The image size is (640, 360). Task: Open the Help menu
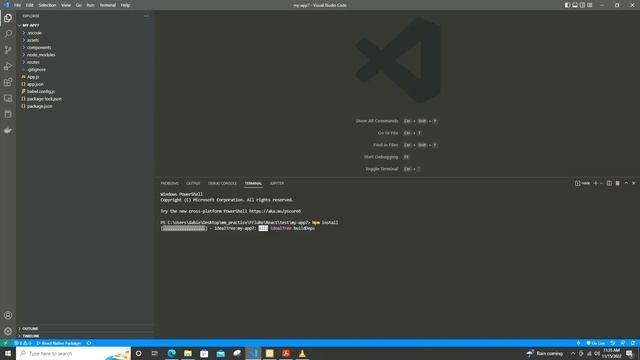click(125, 5)
